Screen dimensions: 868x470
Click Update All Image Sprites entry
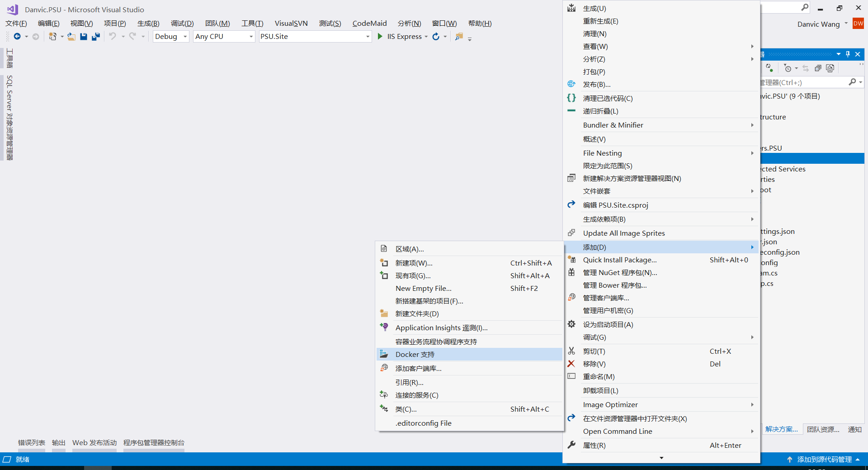tap(661, 233)
